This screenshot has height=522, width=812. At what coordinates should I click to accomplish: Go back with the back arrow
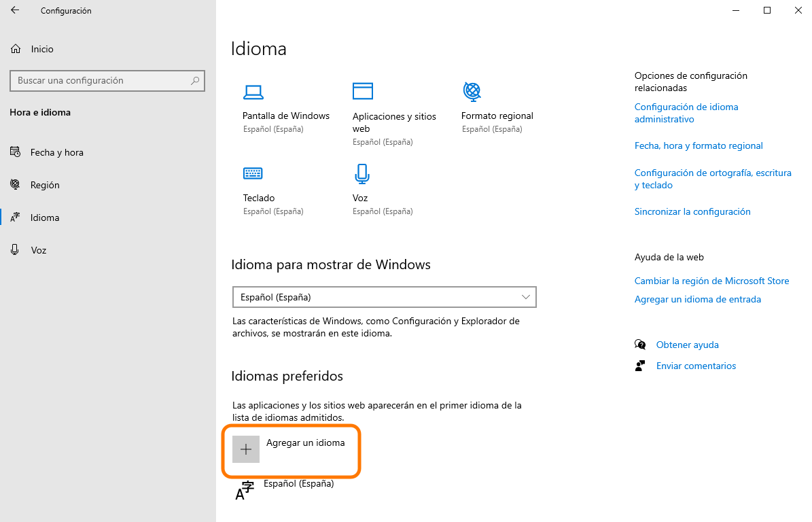[15, 11]
